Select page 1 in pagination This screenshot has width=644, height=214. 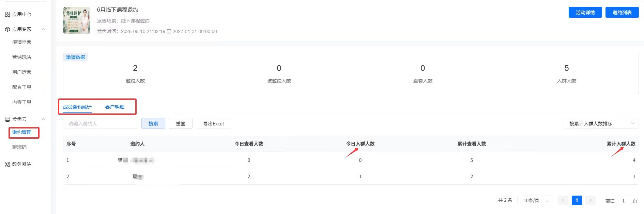(577, 200)
